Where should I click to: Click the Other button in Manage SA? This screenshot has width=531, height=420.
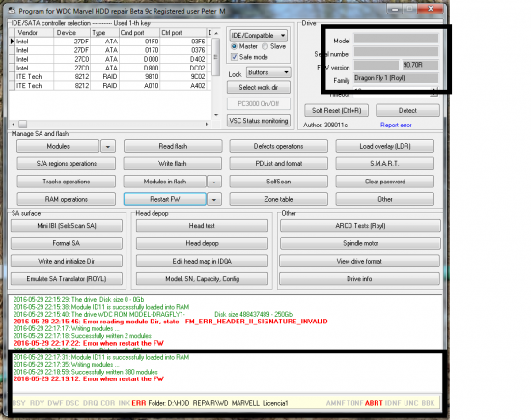pyautogui.click(x=385, y=200)
